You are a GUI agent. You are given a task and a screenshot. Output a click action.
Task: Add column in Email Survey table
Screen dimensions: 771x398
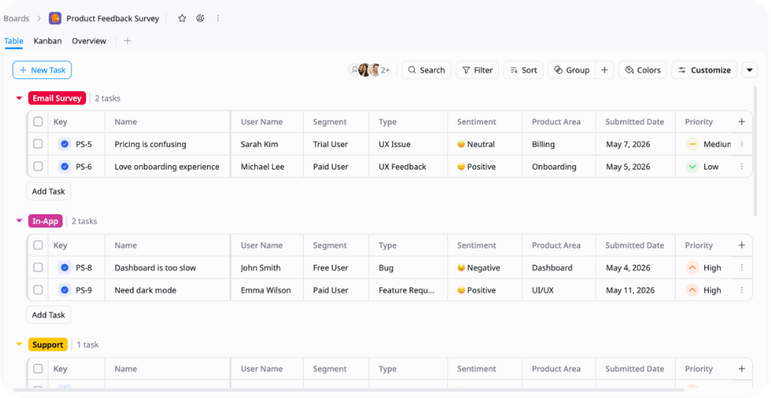tap(741, 122)
